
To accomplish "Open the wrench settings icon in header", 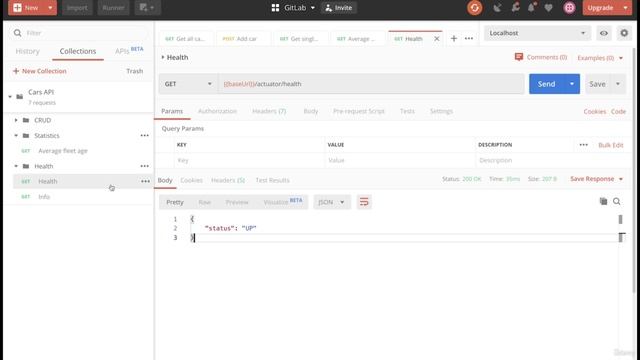I will tap(516, 8).
